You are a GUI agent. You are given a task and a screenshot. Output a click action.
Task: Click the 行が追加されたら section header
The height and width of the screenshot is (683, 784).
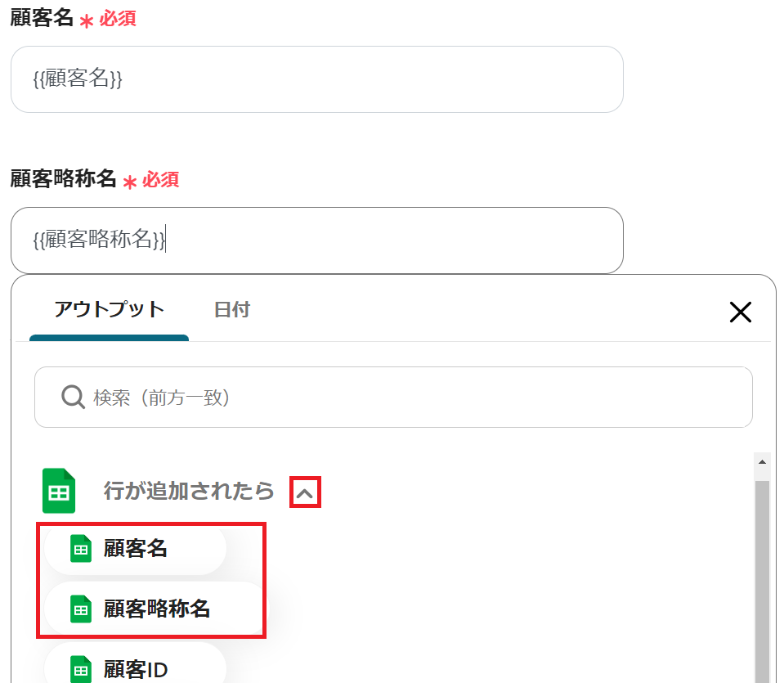[x=188, y=491]
